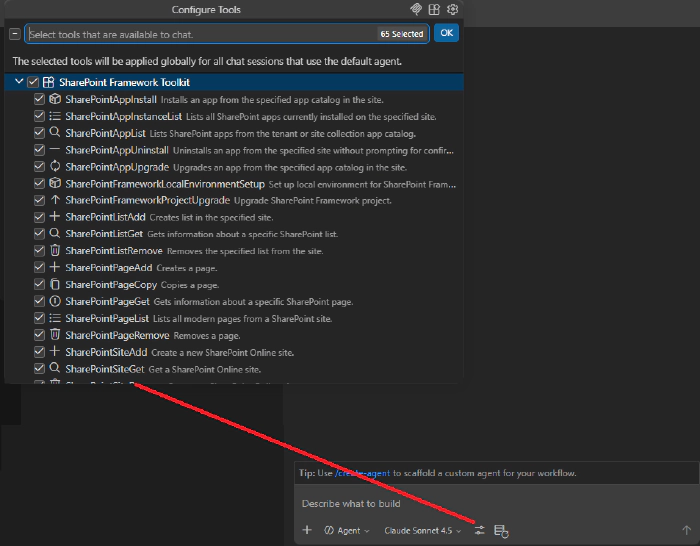This screenshot has width=700, height=546.
Task: Click the up arrow icon for SharePointFrameworkProjectUpgrade
Action: [55, 200]
